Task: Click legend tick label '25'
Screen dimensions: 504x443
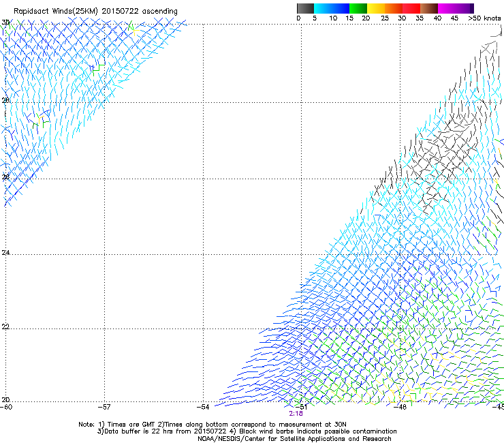Action: pos(385,18)
